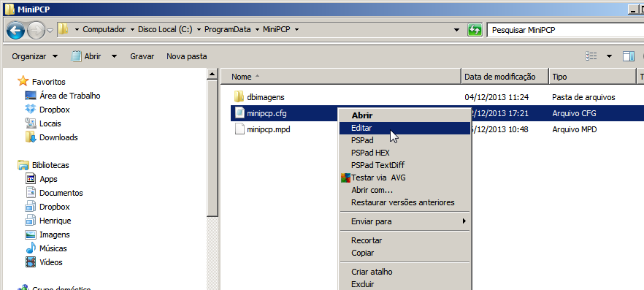644x290 pixels.
Task: Open Locais in the navigation pane
Action: click(x=50, y=123)
